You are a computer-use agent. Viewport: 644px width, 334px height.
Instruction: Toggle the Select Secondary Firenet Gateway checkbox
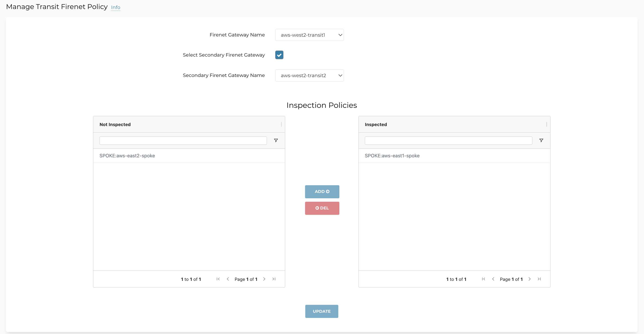[279, 54]
